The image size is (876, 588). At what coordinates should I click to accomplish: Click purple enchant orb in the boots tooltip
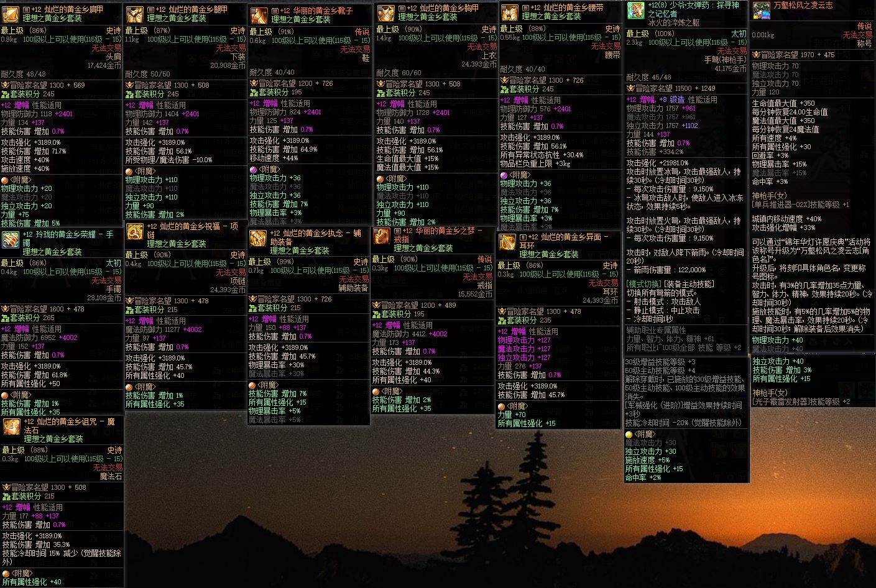click(x=254, y=170)
